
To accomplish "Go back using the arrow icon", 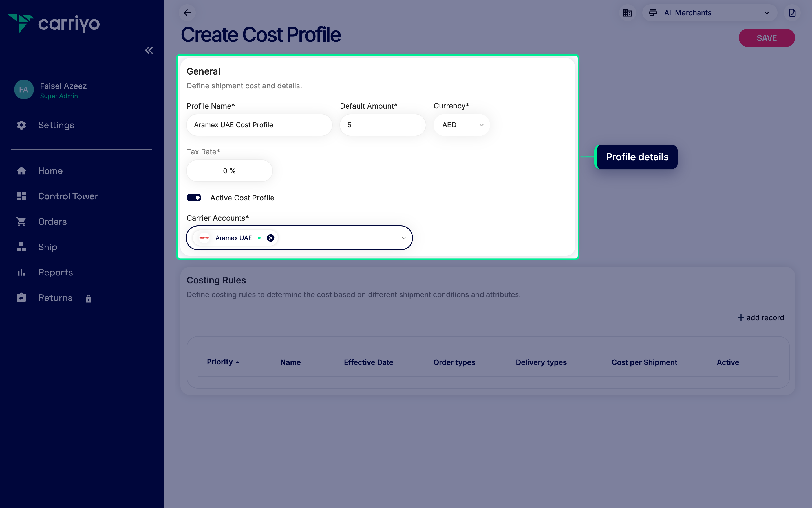I will [187, 13].
